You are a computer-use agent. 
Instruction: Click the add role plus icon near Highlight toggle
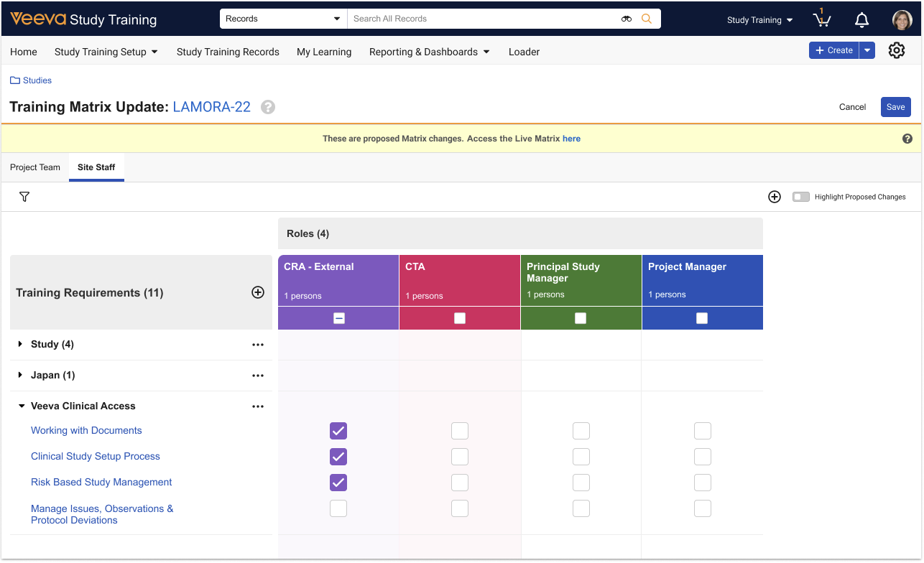[x=775, y=197]
